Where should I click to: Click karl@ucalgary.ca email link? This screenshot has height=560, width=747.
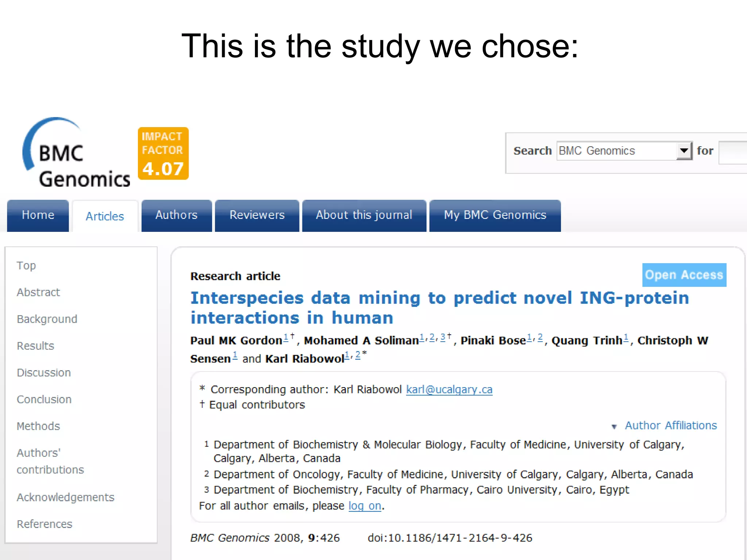point(449,390)
